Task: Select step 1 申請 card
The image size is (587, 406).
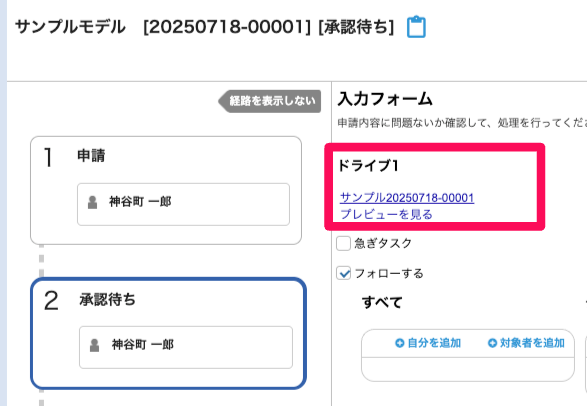Action: click(166, 190)
